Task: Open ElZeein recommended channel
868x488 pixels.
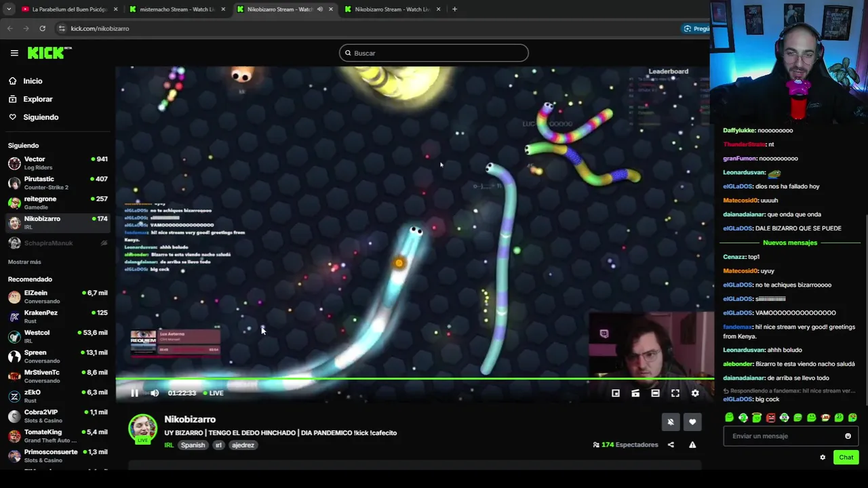Action: click(58, 297)
